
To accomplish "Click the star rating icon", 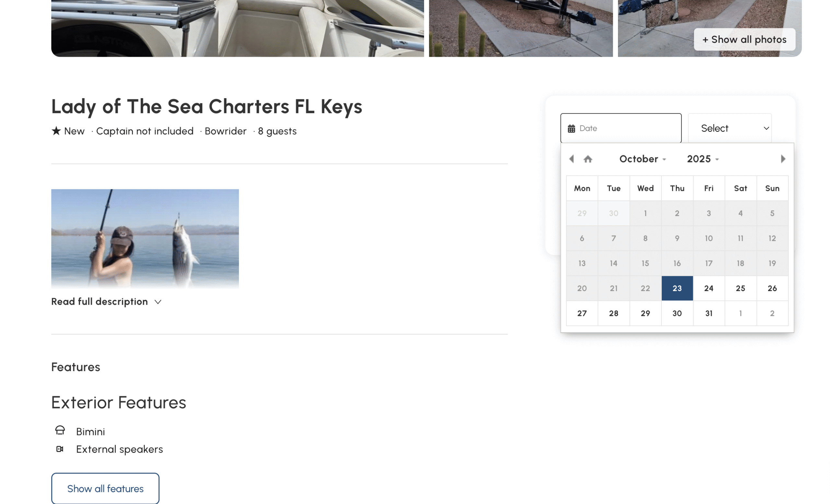I will point(56,131).
